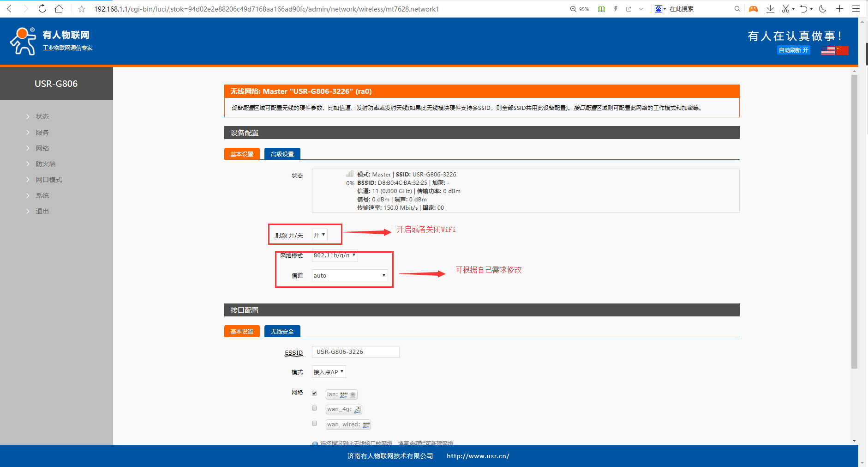Open the 射频 开/关 radio dropdown
The image size is (868, 467).
319,235
